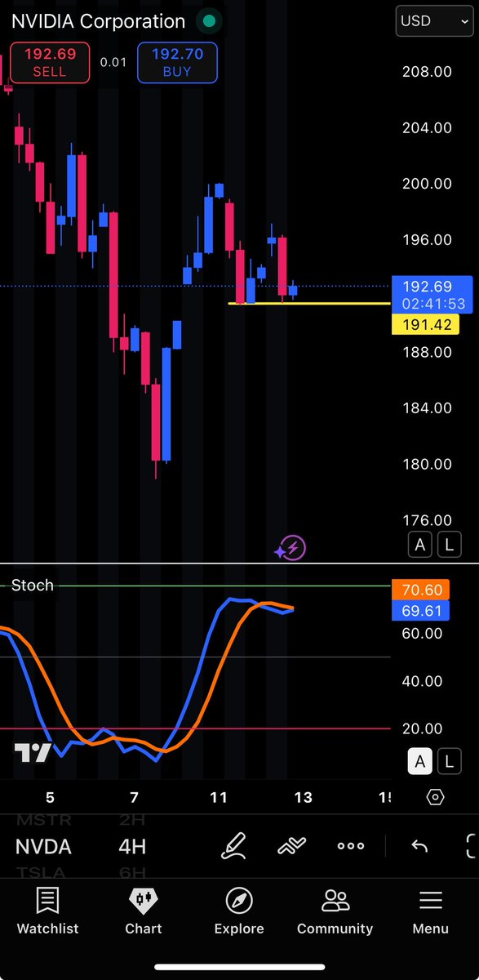
Task: Tap the blue 192.69 current price label
Action: tap(432, 294)
